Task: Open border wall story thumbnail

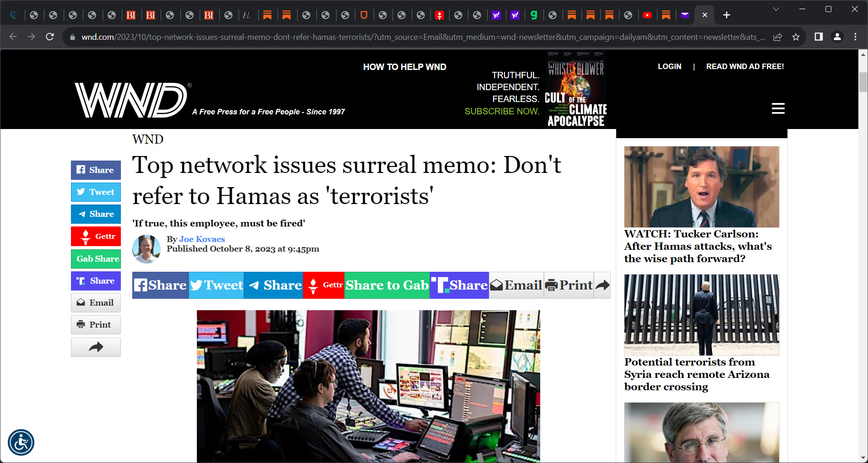Action: (701, 315)
